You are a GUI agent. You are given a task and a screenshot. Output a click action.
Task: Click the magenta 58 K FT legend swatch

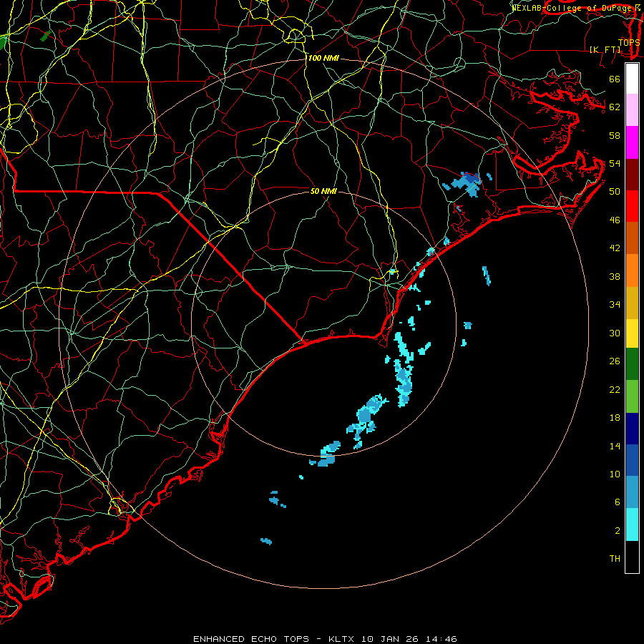point(632,142)
